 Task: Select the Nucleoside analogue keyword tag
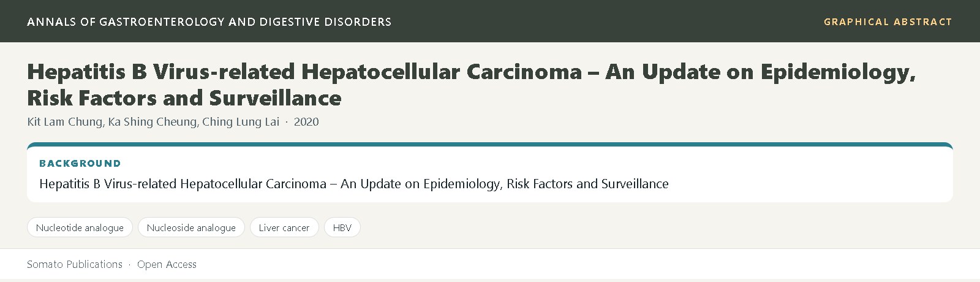click(x=191, y=227)
